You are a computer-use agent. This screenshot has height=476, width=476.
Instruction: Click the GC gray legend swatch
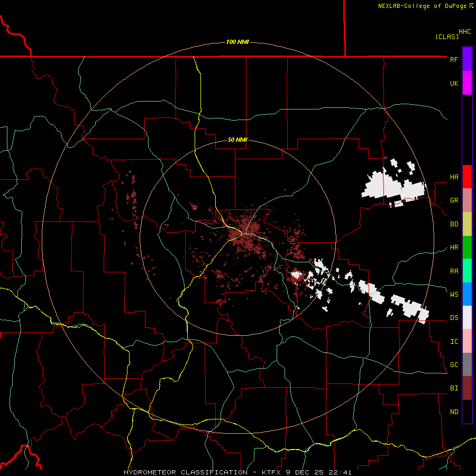(467, 364)
